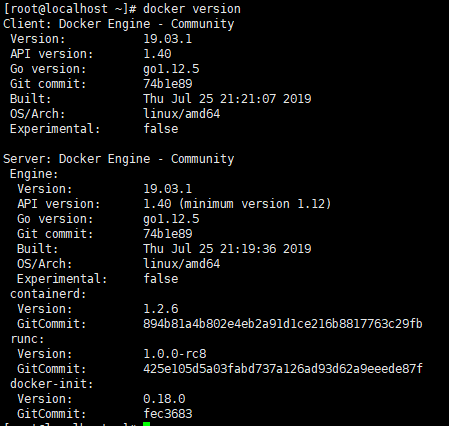Click the Client version value 19.03.1
This screenshot has width=449, height=426.
[x=168, y=39]
